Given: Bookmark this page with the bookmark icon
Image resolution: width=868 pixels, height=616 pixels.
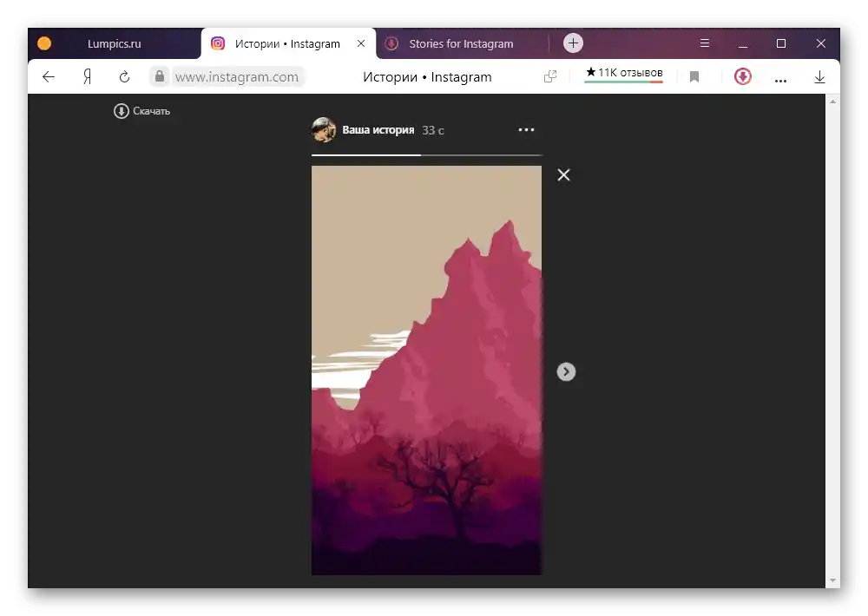Looking at the screenshot, I should [694, 76].
